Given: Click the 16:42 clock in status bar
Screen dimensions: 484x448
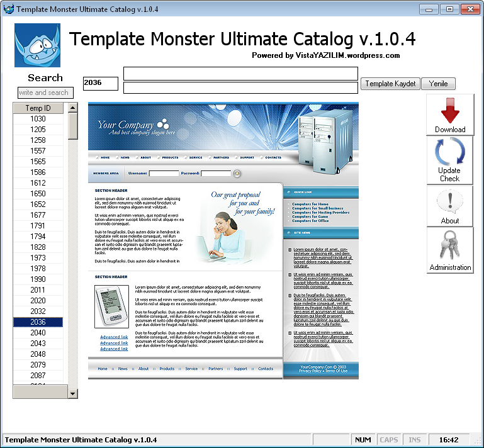Looking at the screenshot, I should 449,440.
